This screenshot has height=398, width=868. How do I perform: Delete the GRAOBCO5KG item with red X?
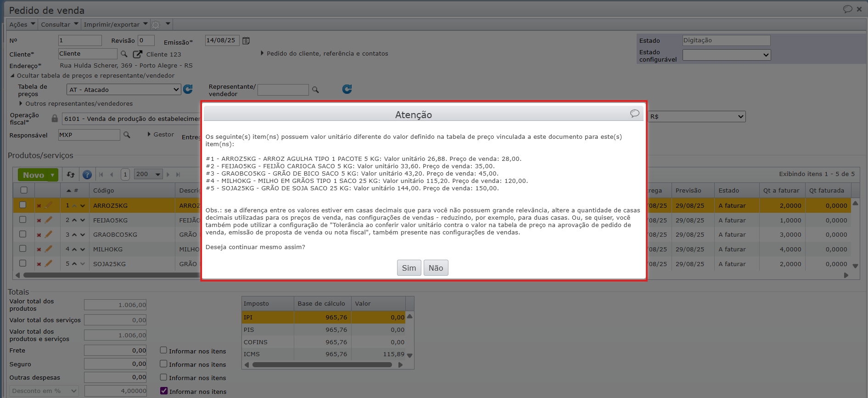coord(39,234)
